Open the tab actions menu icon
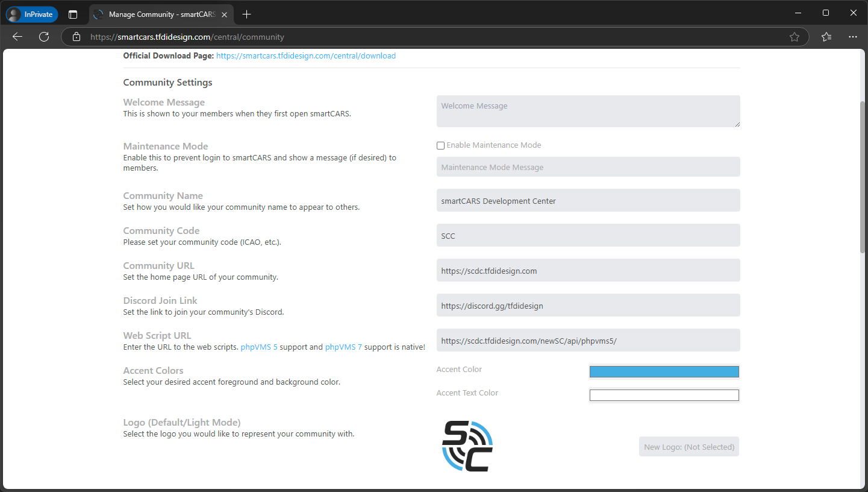Screen dimensions: 868x492 tap(73, 14)
